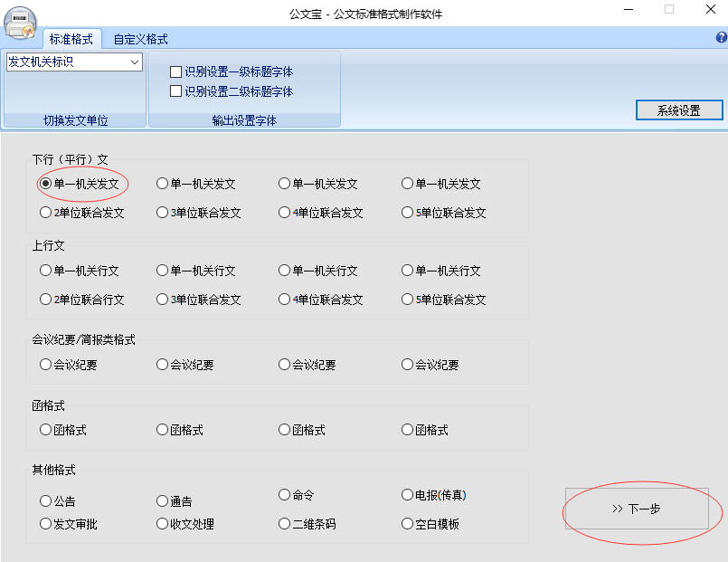Select the 二维条码 option
The height and width of the screenshot is (562, 728).
pos(283,523)
